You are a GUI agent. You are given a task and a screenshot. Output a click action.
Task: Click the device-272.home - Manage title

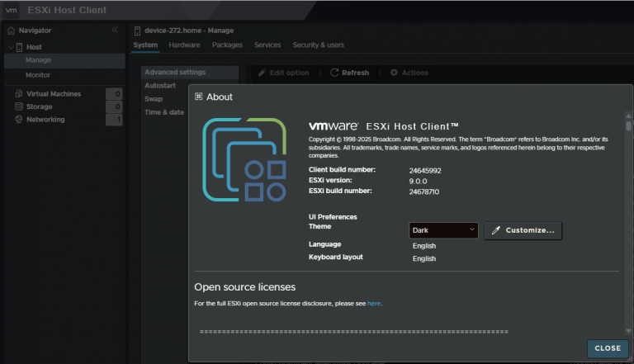[189, 31]
